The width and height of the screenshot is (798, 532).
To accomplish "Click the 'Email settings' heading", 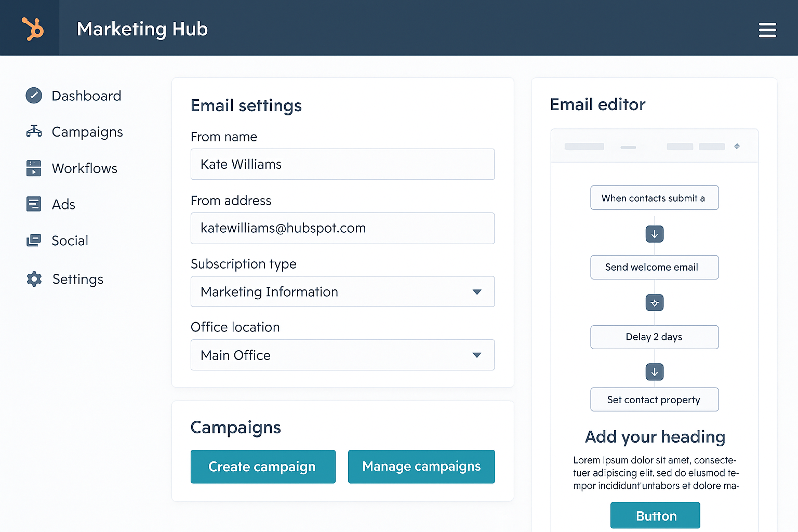I will tap(246, 105).
